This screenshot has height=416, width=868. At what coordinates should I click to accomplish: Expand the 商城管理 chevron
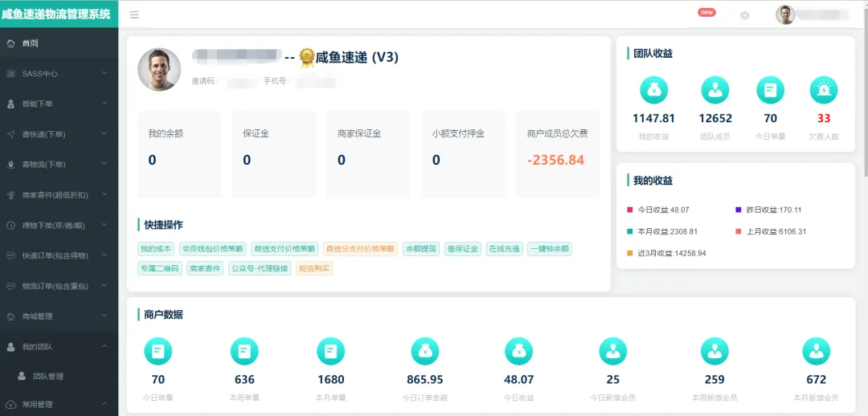coord(104,316)
